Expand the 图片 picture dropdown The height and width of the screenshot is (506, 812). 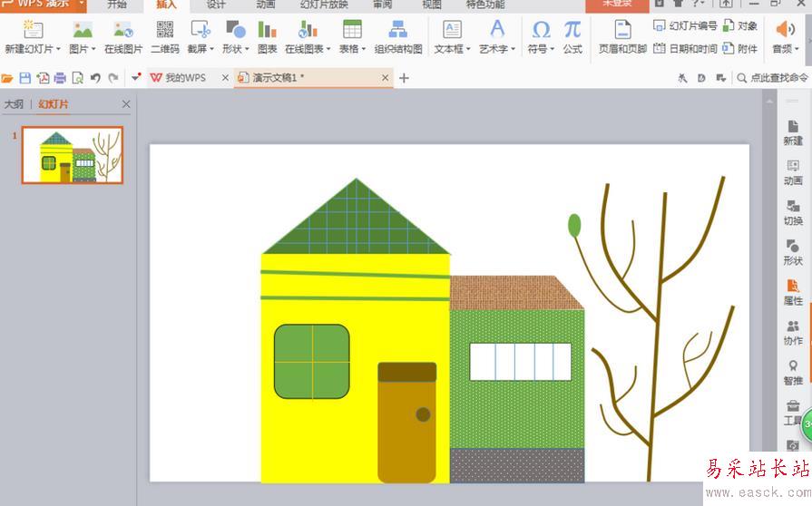pos(93,49)
